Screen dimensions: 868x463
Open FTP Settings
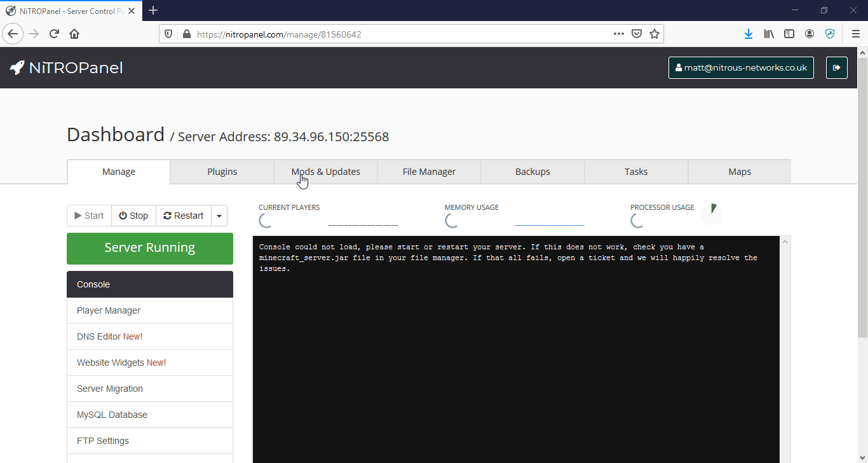(x=150, y=441)
